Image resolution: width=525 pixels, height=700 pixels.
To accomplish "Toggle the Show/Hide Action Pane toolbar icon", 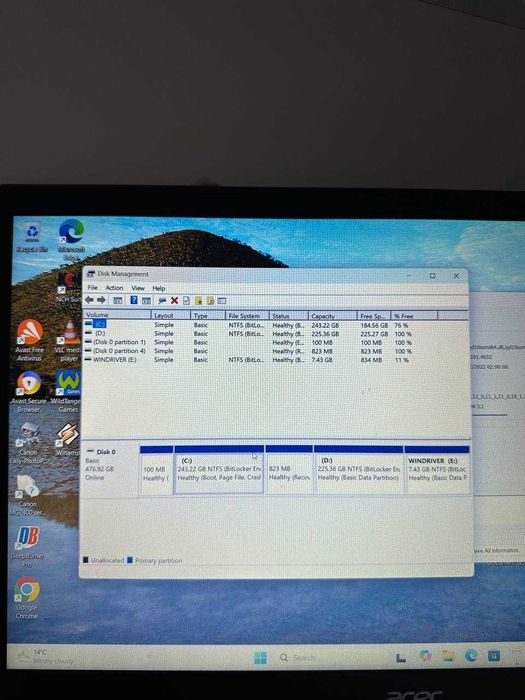I will pos(146,300).
